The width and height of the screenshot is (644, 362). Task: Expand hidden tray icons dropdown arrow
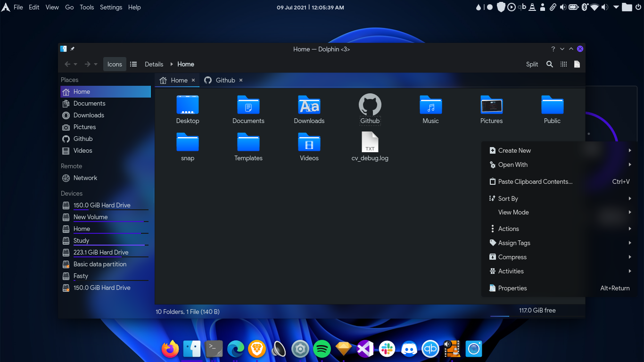[x=616, y=7]
